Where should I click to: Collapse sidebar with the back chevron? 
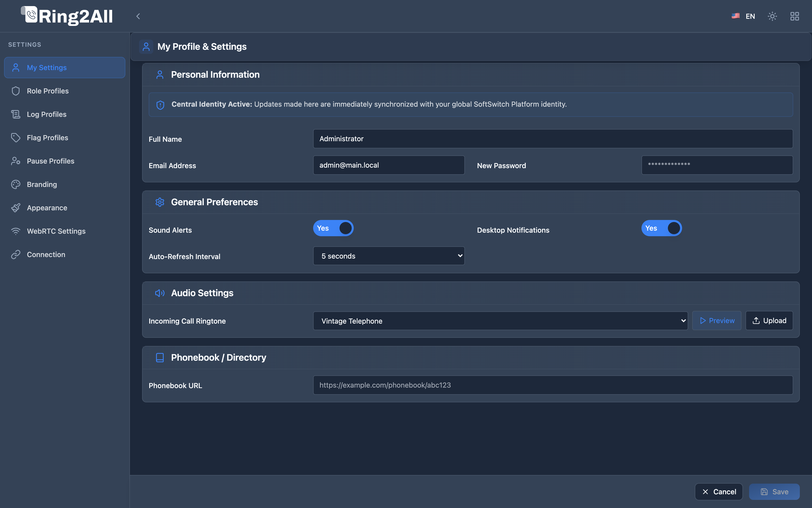coord(138,16)
